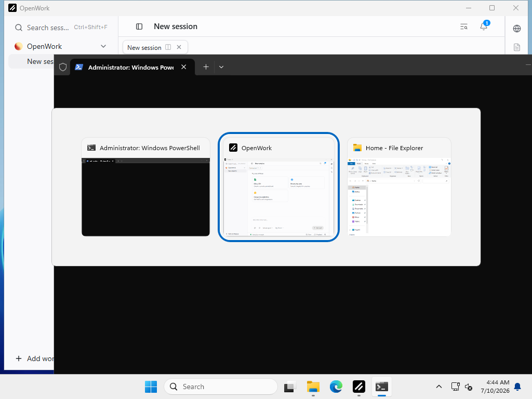The height and width of the screenshot is (399, 532).
Task: Launch Microsoft Edge from taskbar
Action: 336,387
